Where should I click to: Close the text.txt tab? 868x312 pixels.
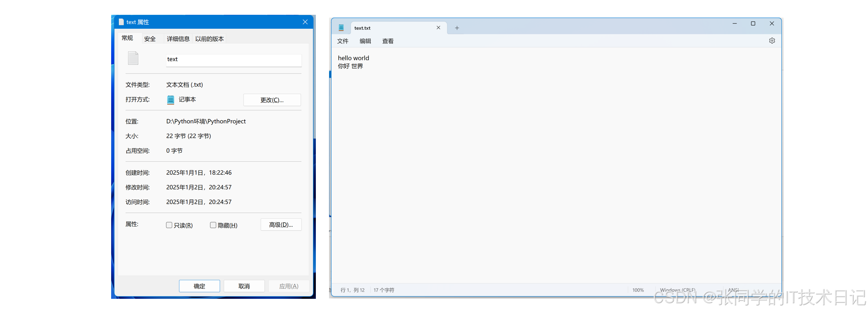click(x=438, y=28)
